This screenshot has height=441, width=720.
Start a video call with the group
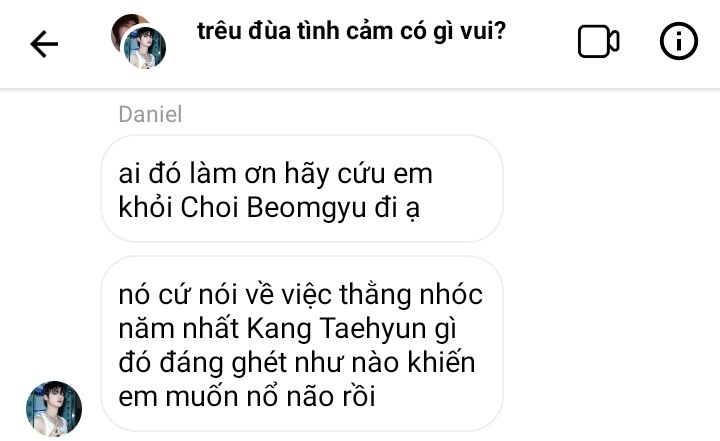(598, 42)
